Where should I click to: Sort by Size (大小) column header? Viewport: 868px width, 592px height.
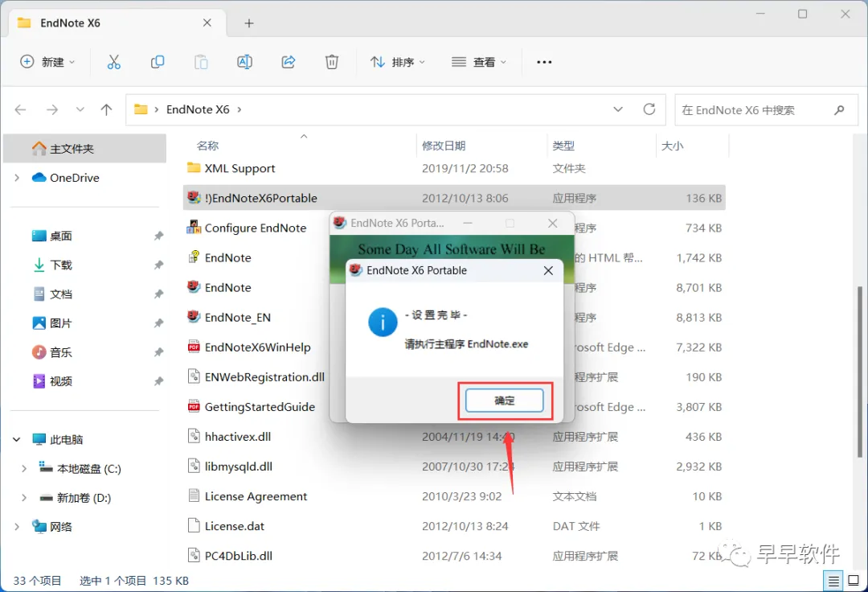pyautogui.click(x=672, y=146)
